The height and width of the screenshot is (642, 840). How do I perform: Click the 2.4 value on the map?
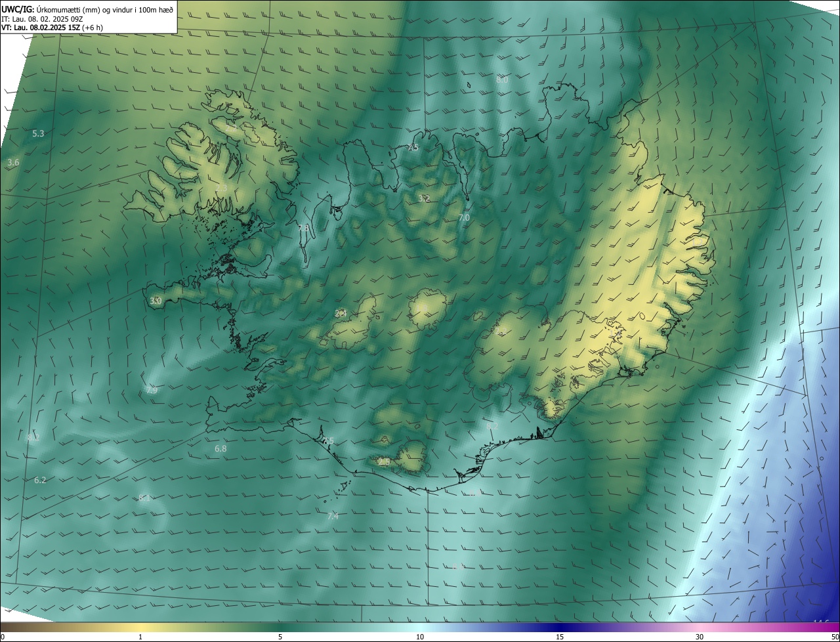341,314
